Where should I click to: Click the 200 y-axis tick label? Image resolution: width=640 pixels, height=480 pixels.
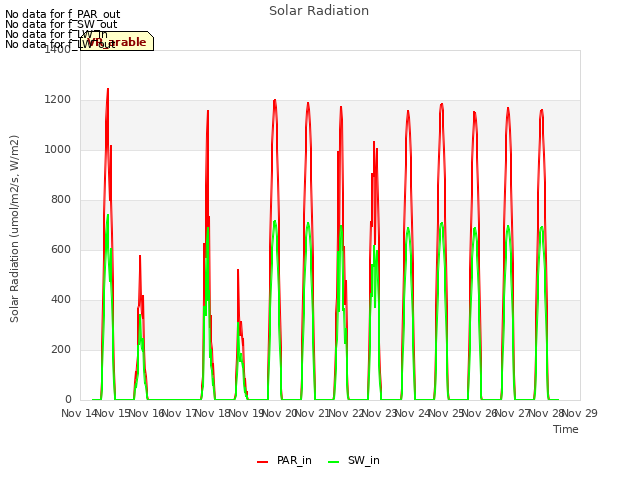[61, 349]
